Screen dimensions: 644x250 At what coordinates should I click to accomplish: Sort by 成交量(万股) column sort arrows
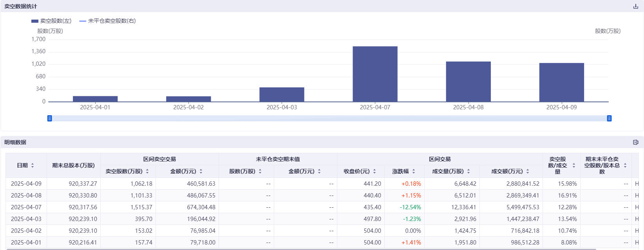click(469, 171)
